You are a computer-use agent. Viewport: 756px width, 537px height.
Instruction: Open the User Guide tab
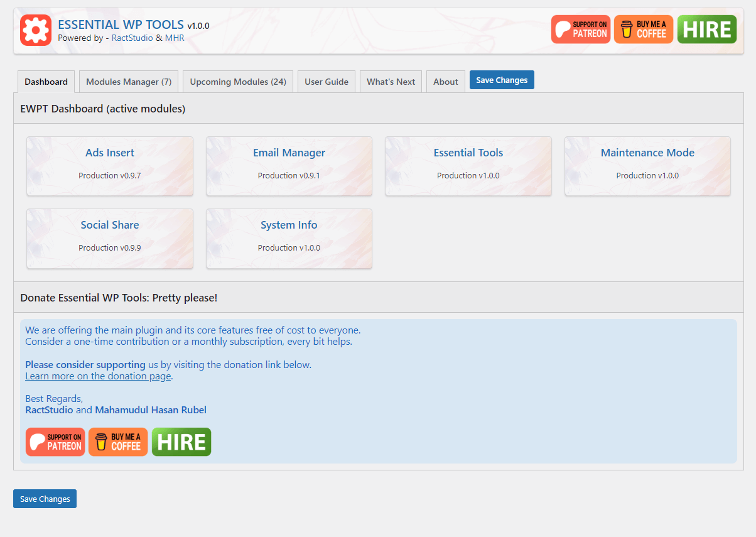[x=327, y=82]
